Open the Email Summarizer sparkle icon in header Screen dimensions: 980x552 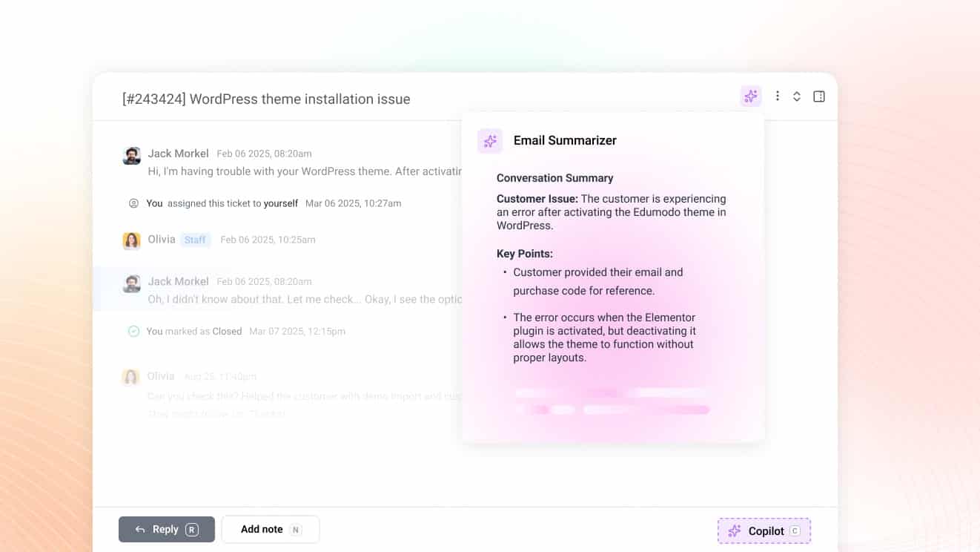[750, 96]
